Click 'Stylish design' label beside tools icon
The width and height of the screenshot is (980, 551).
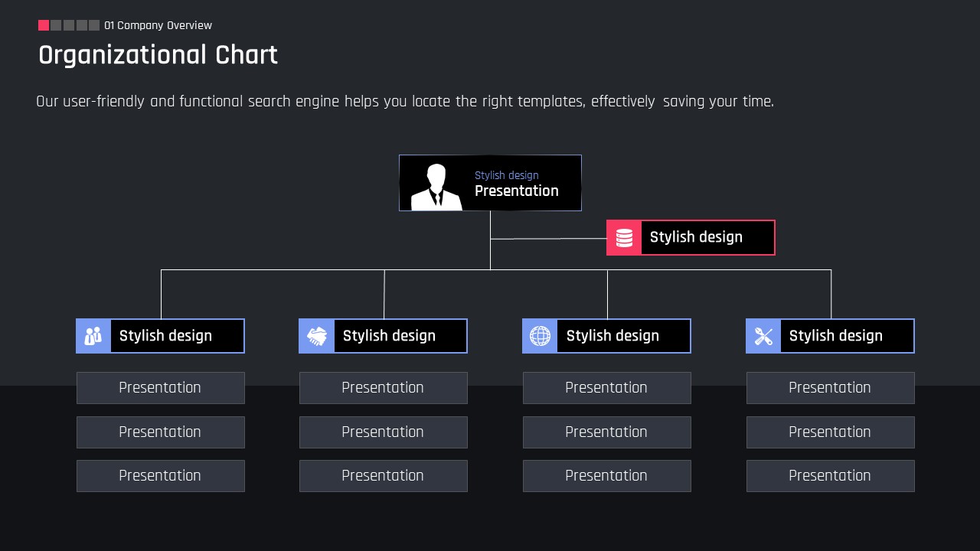click(x=836, y=336)
